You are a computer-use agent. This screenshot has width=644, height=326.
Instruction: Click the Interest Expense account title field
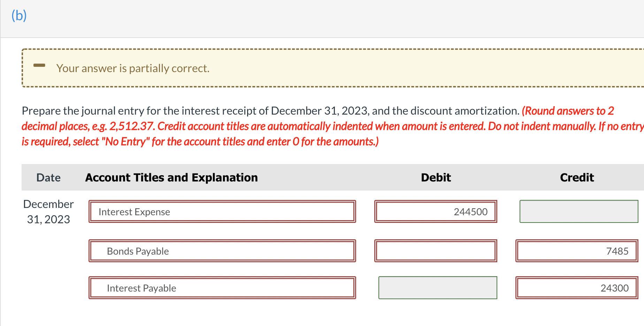tap(222, 211)
